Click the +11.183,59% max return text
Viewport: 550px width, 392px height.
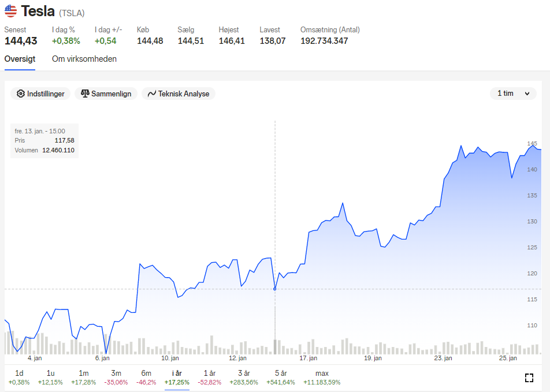pyautogui.click(x=322, y=382)
